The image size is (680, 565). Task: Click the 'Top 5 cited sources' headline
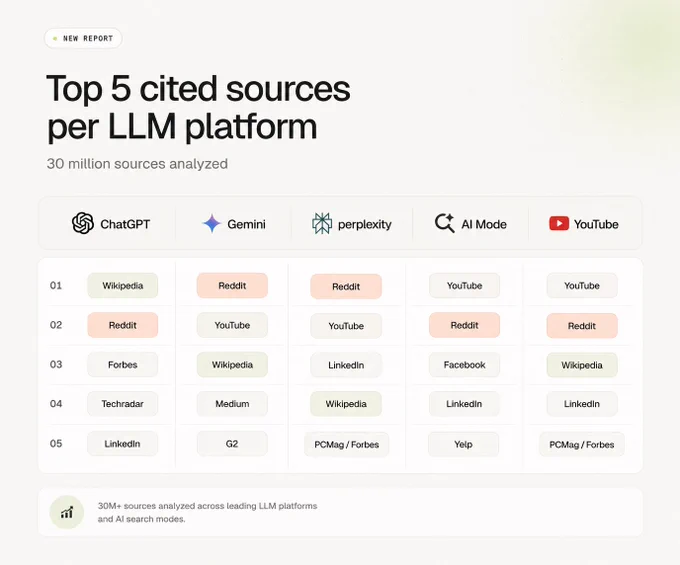pyautogui.click(x=198, y=89)
